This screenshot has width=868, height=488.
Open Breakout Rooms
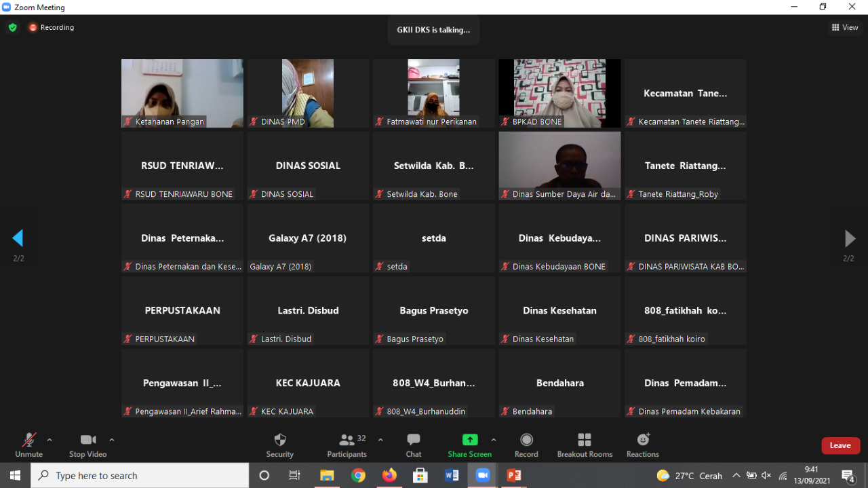click(x=585, y=445)
